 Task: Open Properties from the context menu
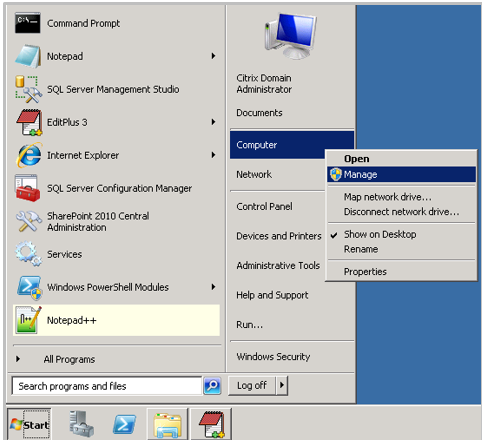(401, 272)
